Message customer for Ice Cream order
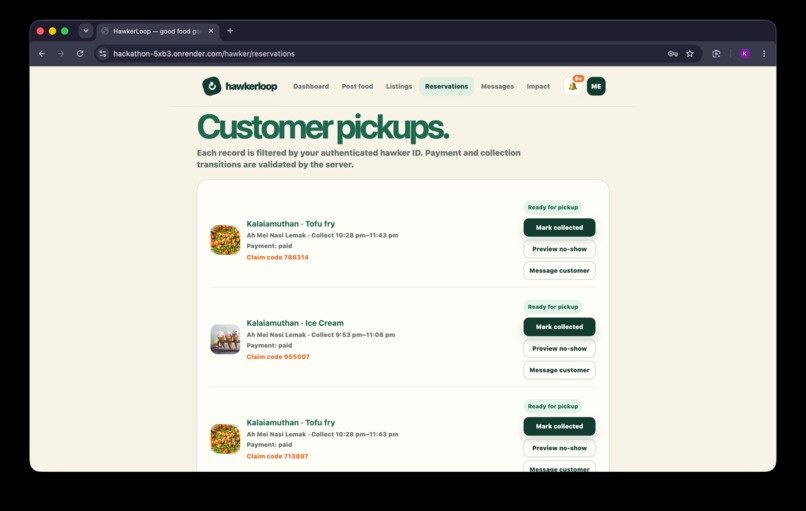 click(559, 370)
